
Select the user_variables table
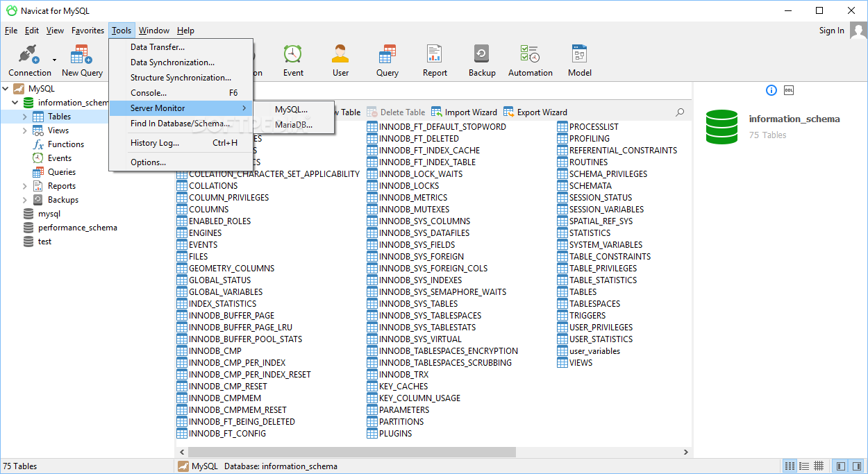point(594,351)
